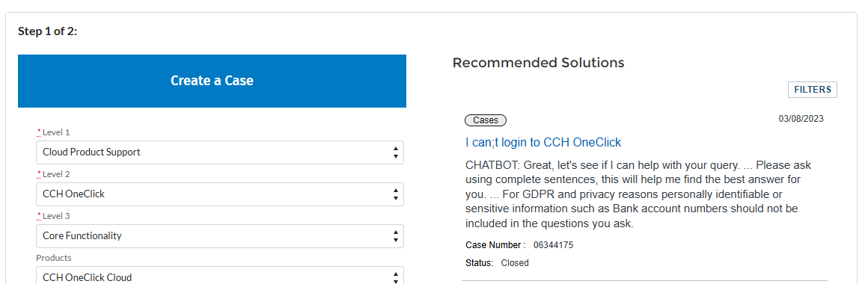Click the Create a Case banner
This screenshot has height=284, width=868.
click(x=212, y=81)
